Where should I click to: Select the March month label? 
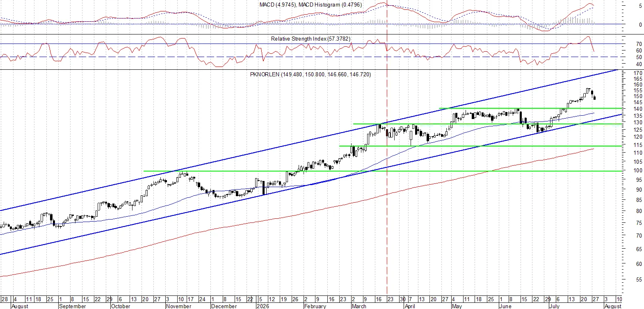[359, 306]
